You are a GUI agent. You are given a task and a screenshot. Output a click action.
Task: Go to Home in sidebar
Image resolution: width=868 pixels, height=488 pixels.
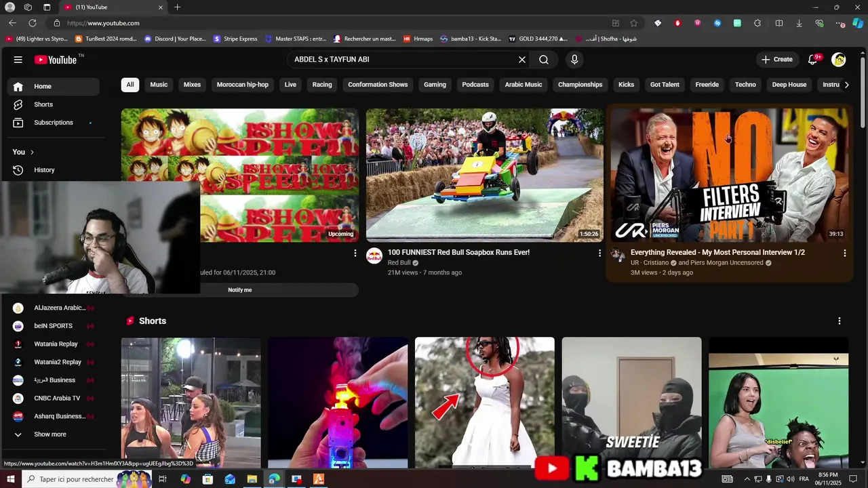pos(54,86)
